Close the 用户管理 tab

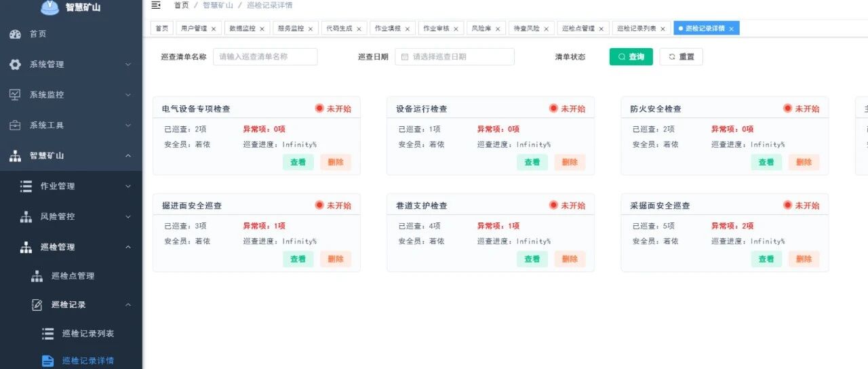[213, 29]
